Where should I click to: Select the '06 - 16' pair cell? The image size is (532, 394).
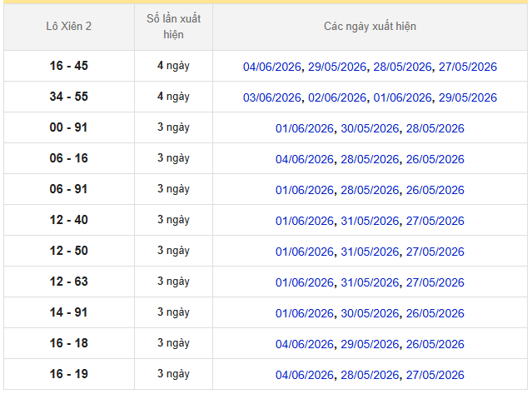pyautogui.click(x=69, y=158)
